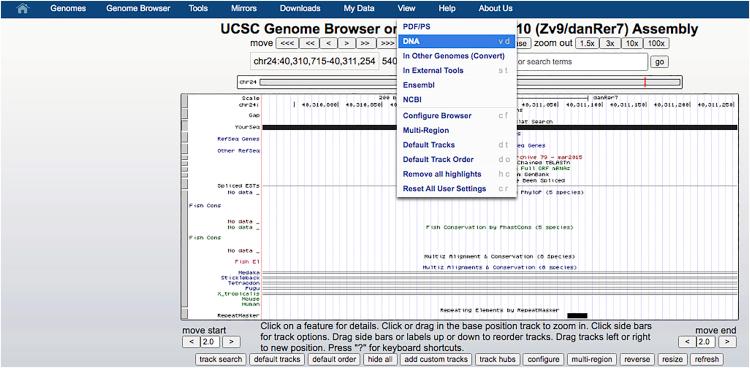Click the move start 2.0 value field
750x368 pixels.
click(210, 342)
